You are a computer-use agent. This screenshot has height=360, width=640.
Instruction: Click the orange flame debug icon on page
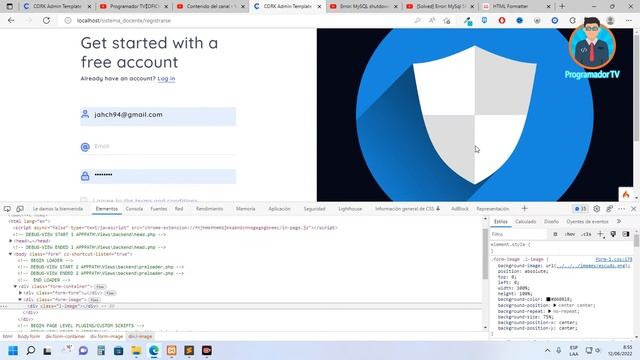tap(626, 194)
